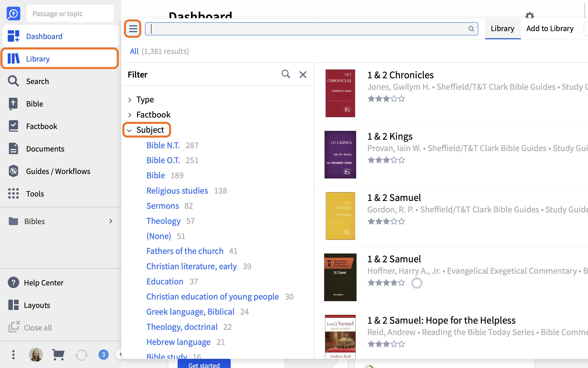Open 1 & 2 Chronicles cover thumbnail
Image resolution: width=588 pixels, height=368 pixels.
340,93
